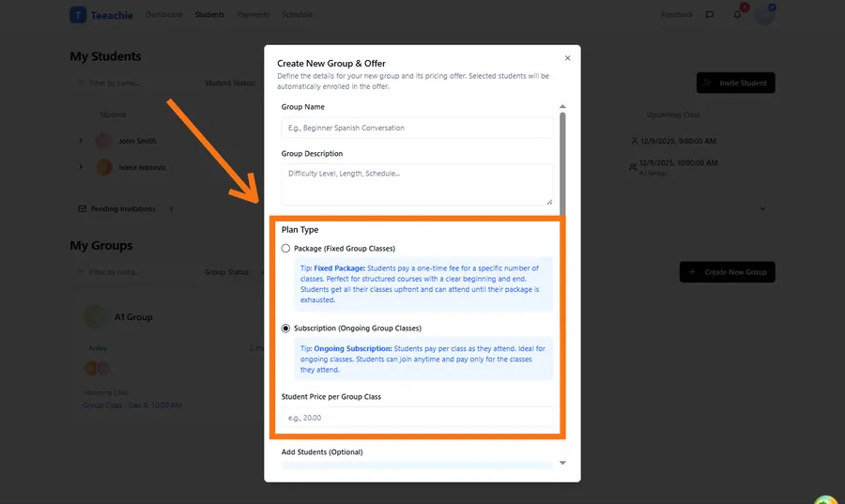Open the Dashboard nav item
The image size is (845, 504).
point(163,14)
